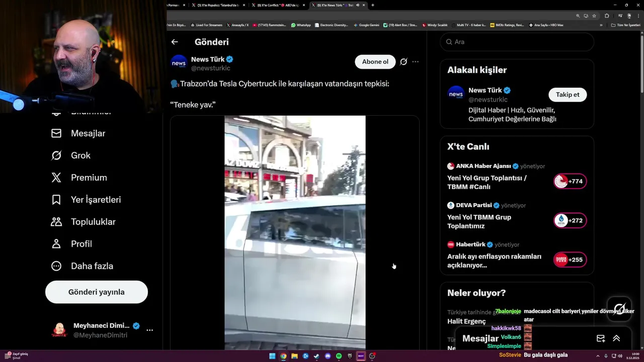Open the Livad For Streamers bookmark
This screenshot has width=644, height=362.
(207, 25)
